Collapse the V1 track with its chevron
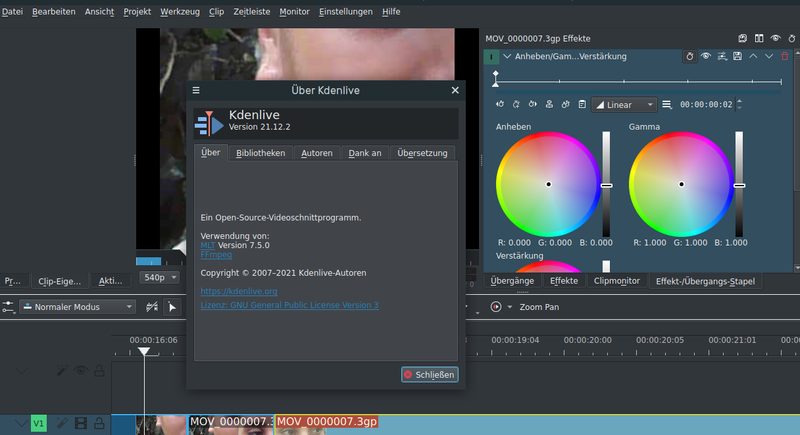This screenshot has height=435, width=800. point(21,423)
